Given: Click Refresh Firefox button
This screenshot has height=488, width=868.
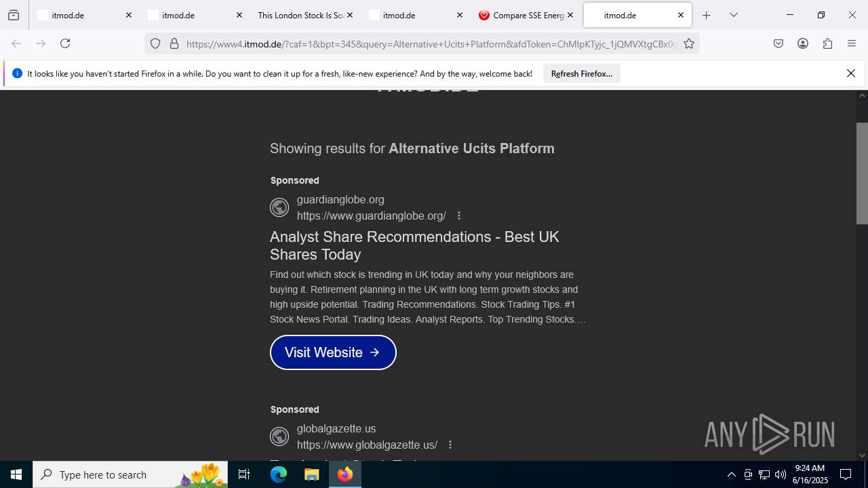Looking at the screenshot, I should (581, 73).
